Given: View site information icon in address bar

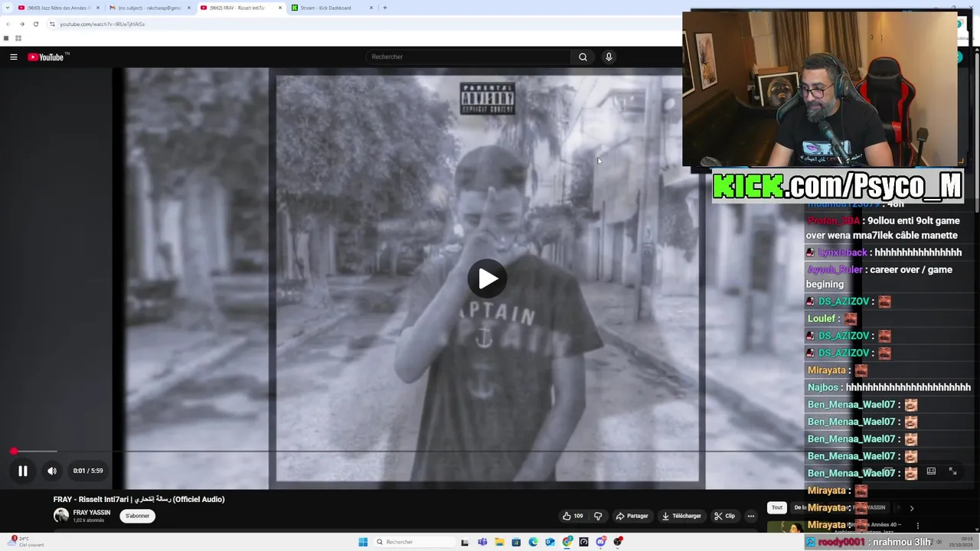Looking at the screenshot, I should click(x=52, y=24).
